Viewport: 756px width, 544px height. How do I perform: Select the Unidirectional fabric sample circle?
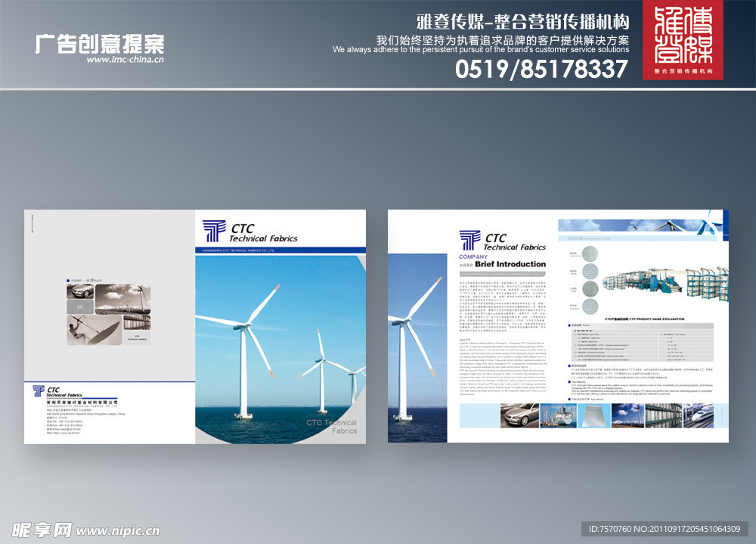[x=590, y=253]
